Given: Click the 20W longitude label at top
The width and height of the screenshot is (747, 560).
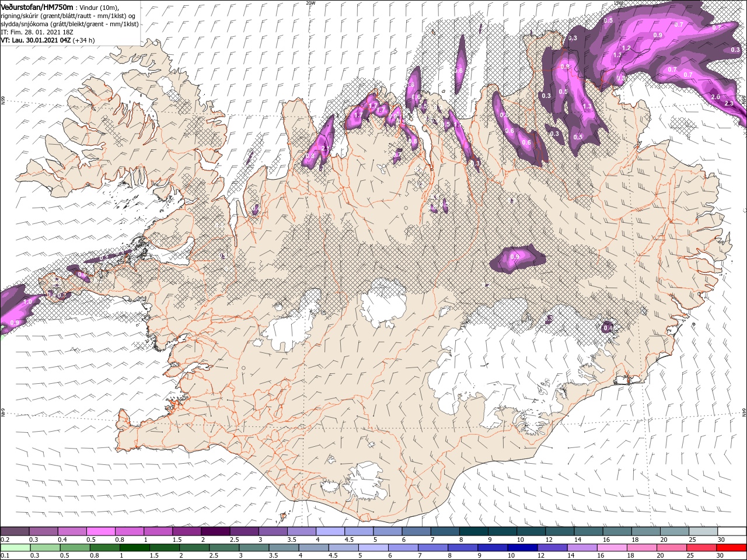Looking at the screenshot, I should pyautogui.click(x=310, y=3).
